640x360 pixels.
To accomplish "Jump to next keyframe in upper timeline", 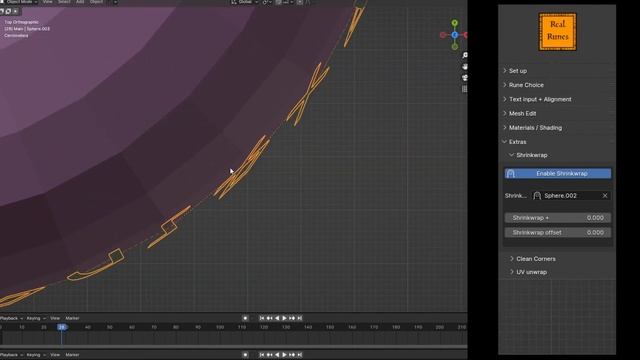I will (292, 318).
